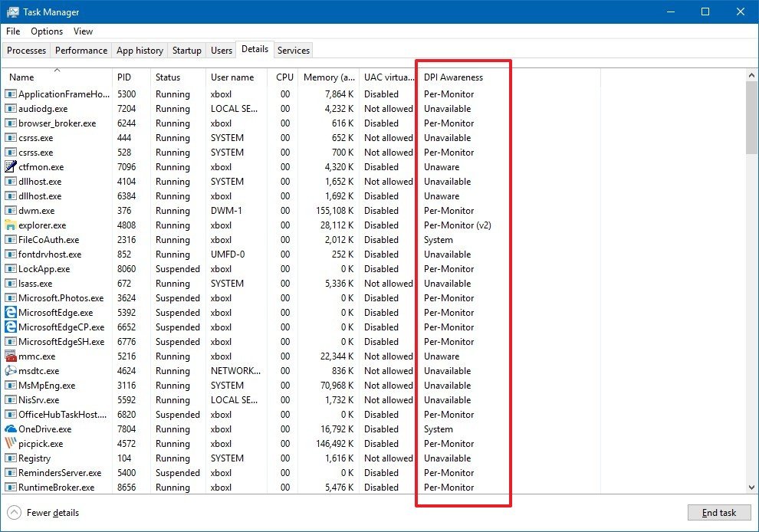Sort by the UAC virtualization column header
The height and width of the screenshot is (532, 759).
coord(389,77)
